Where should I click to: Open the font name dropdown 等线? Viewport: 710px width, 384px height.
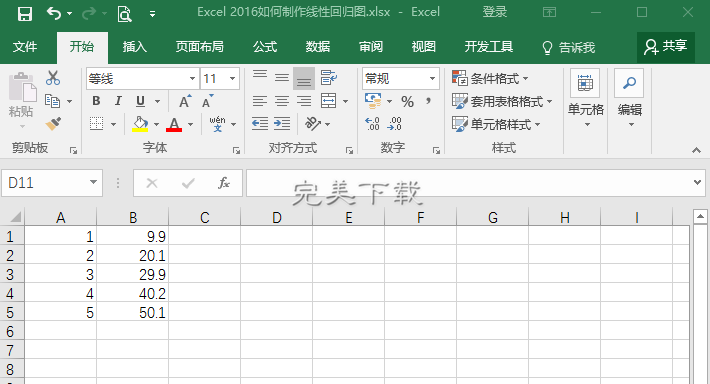point(192,79)
